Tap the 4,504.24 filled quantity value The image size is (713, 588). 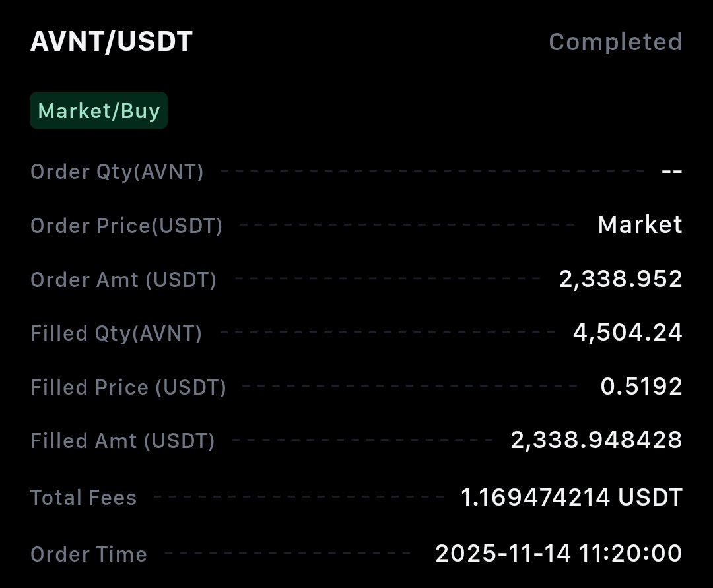coord(627,333)
